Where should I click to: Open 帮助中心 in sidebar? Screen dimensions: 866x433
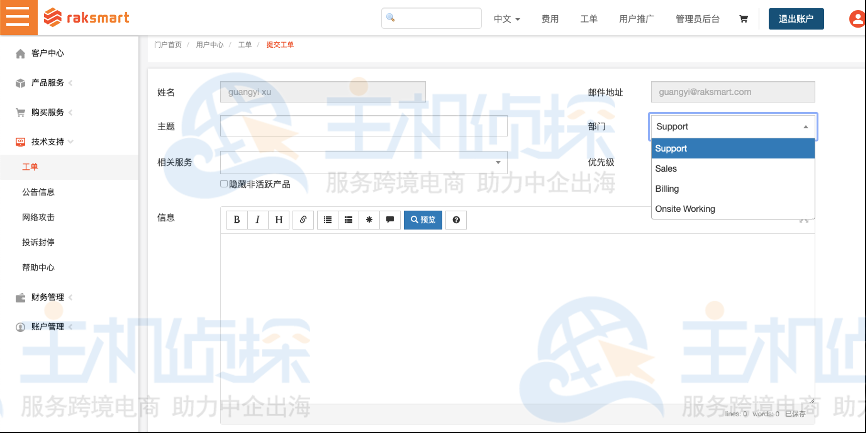tap(38, 267)
